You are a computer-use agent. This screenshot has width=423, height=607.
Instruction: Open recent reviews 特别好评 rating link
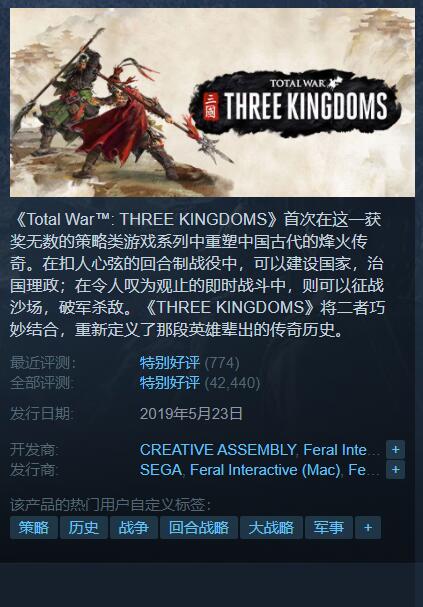click(x=170, y=363)
